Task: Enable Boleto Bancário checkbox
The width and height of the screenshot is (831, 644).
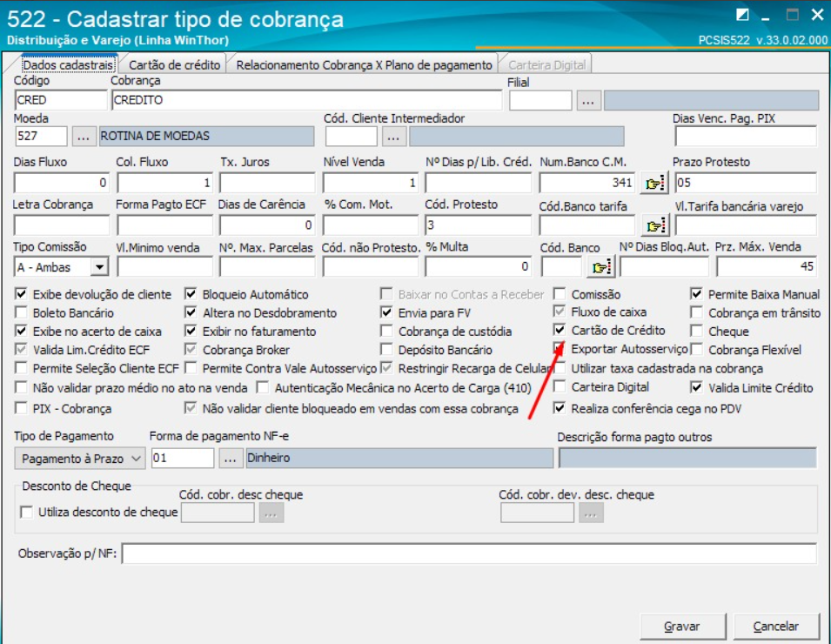Action: tap(22, 312)
